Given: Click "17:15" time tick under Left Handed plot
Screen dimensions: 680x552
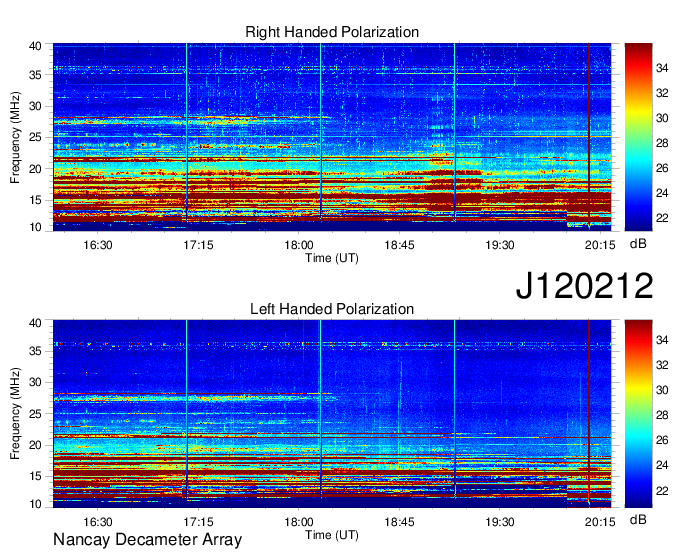Looking at the screenshot, I should [198, 522].
